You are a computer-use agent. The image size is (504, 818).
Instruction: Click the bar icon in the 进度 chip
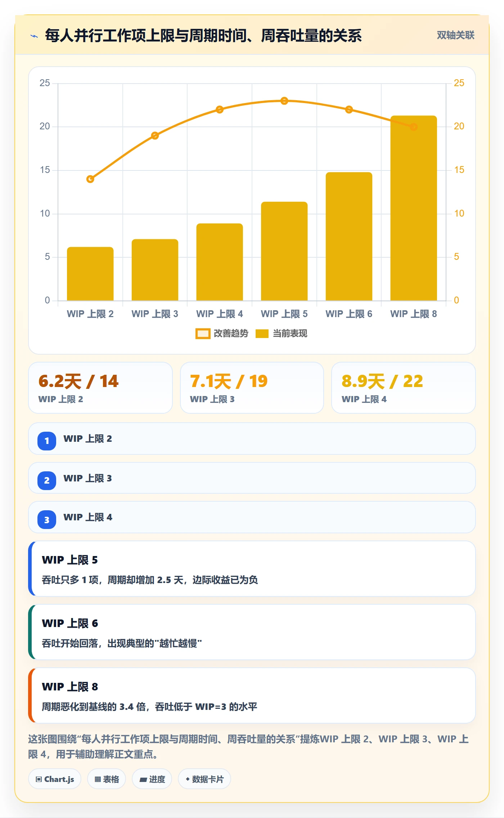click(x=143, y=779)
